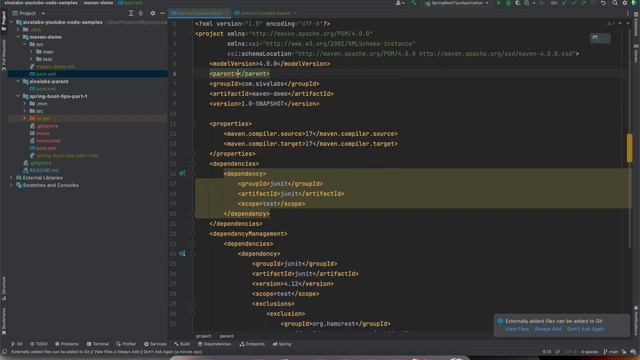Open Bookmarks stripe button on left
The height and width of the screenshot is (360, 640).
pos(4,321)
